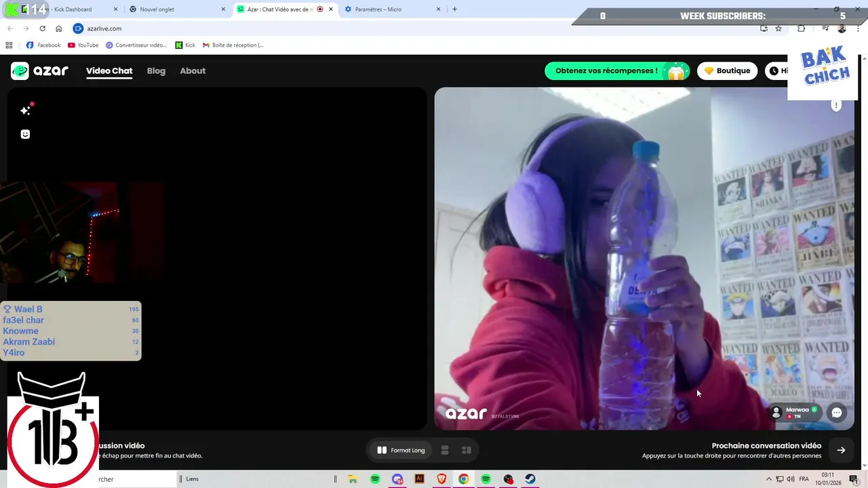The height and width of the screenshot is (488, 868).
Task: Open the history button with clock icon
Action: [x=777, y=70]
